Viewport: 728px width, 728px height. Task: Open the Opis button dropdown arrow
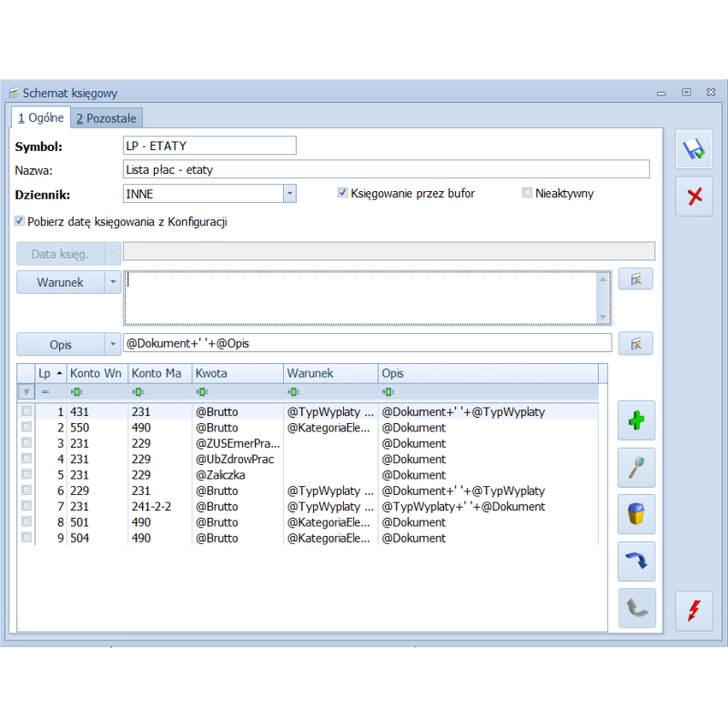tap(114, 345)
